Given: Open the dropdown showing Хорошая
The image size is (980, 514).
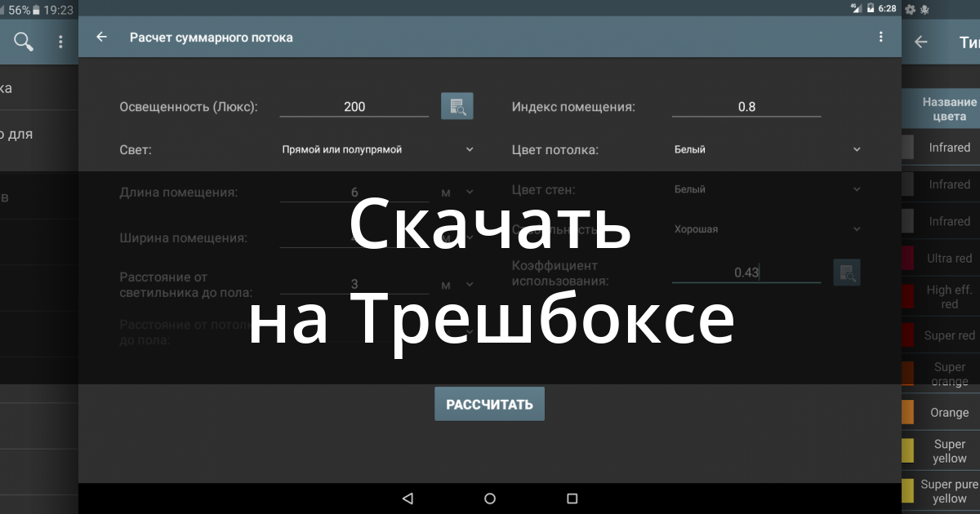Looking at the screenshot, I should [x=768, y=229].
